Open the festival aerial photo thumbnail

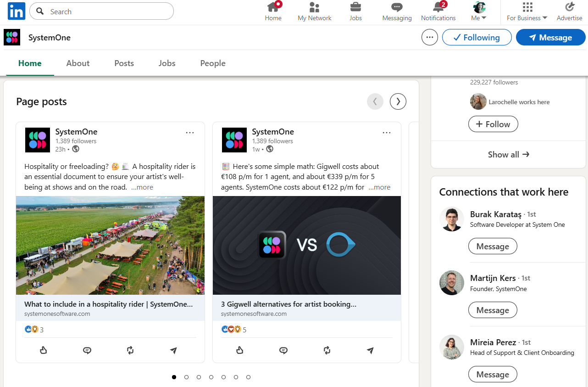[x=110, y=245]
